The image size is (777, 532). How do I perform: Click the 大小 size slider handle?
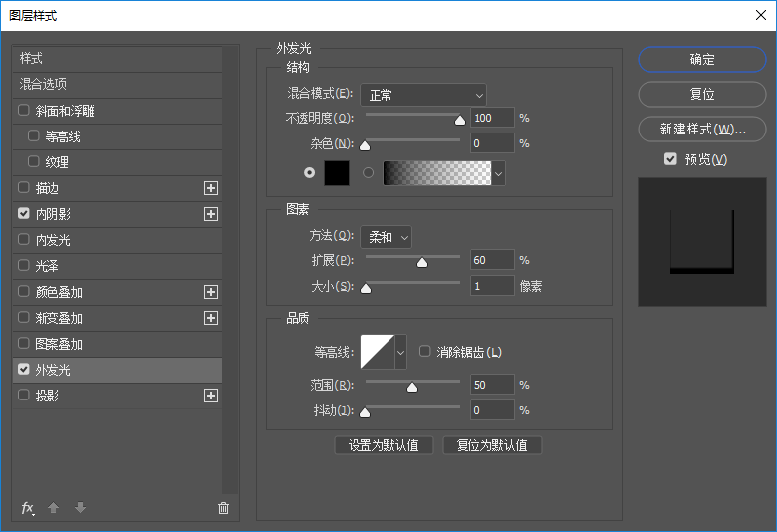366,288
